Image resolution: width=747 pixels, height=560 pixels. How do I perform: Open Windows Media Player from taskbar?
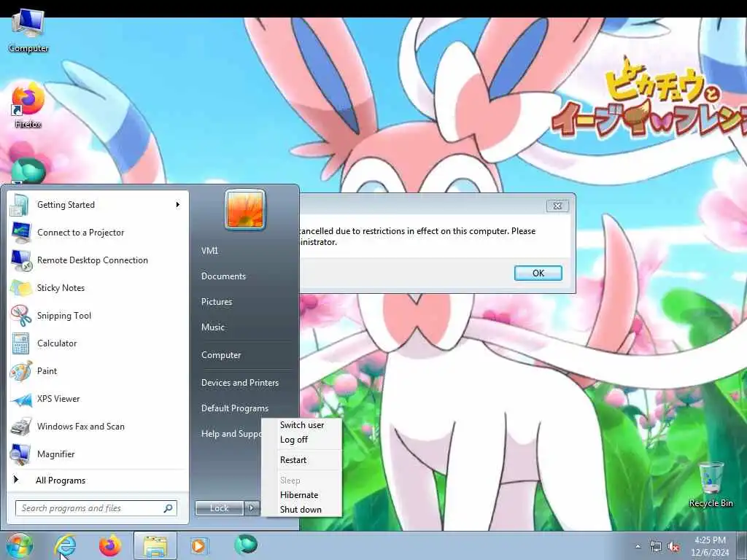(198, 545)
